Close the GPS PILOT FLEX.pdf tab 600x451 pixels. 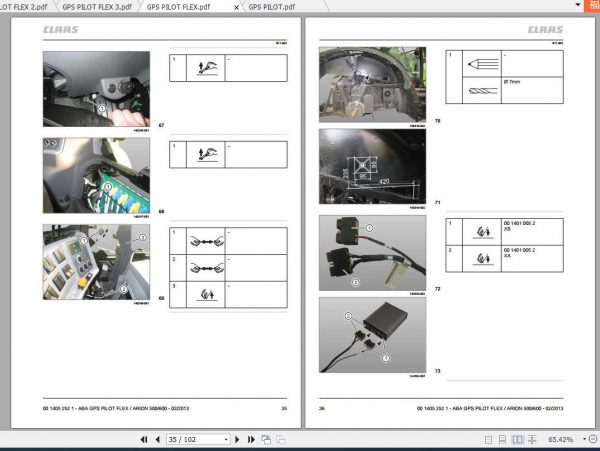pos(236,7)
